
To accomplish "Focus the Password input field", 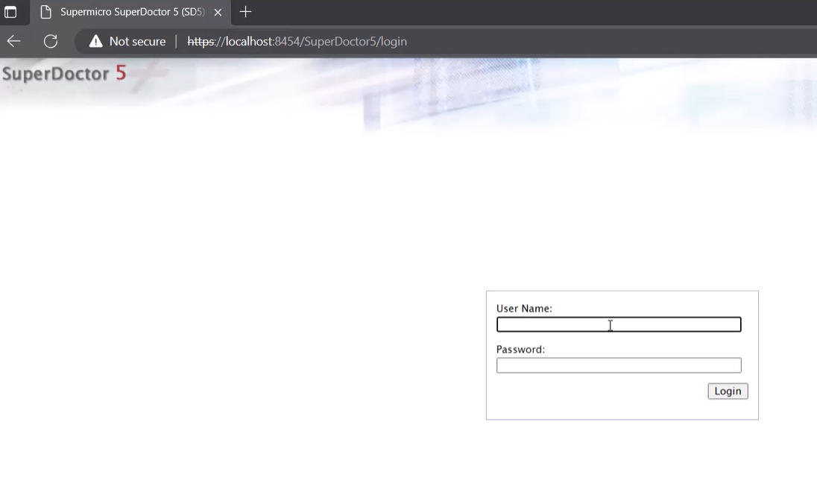I will pyautogui.click(x=619, y=365).
